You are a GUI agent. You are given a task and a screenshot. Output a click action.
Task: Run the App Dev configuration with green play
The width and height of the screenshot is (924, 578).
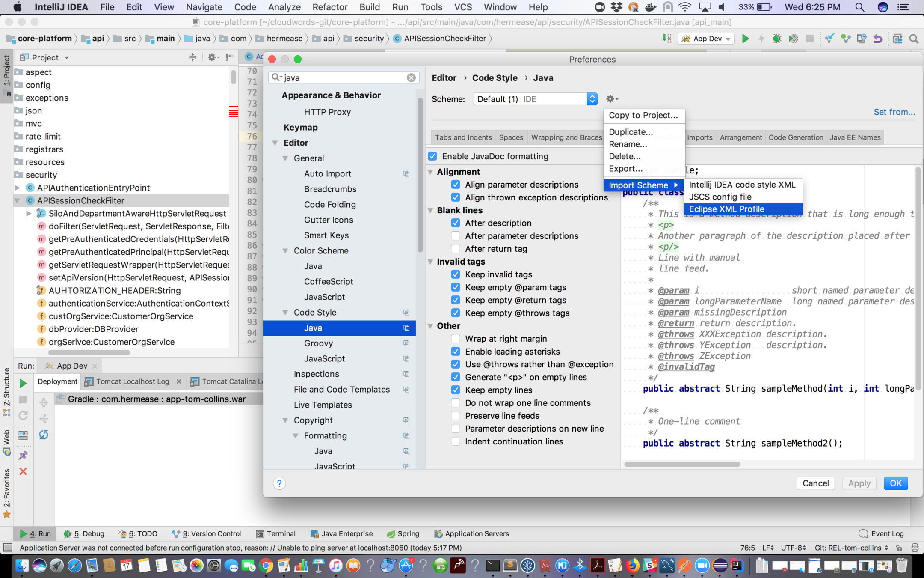[745, 39]
